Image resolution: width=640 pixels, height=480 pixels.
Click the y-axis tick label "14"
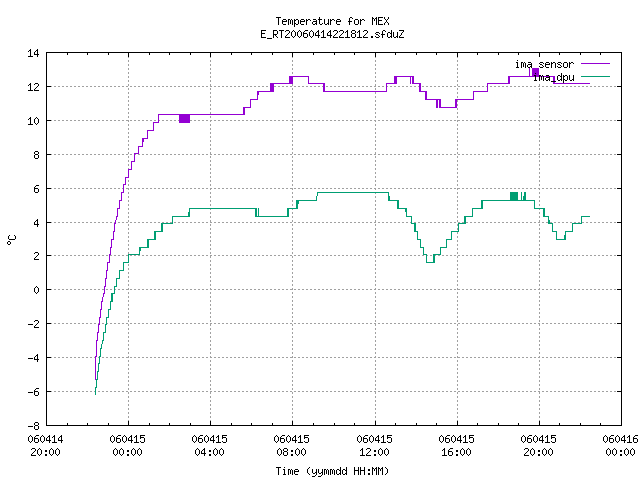coord(33,53)
